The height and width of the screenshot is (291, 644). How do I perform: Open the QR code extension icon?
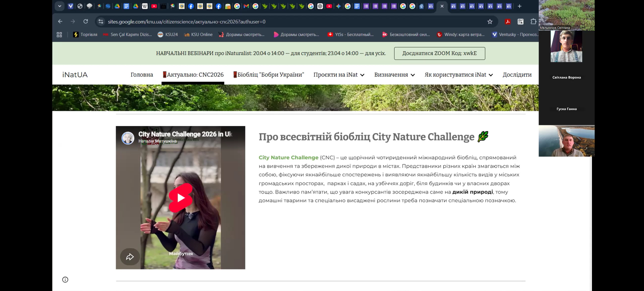521,22
